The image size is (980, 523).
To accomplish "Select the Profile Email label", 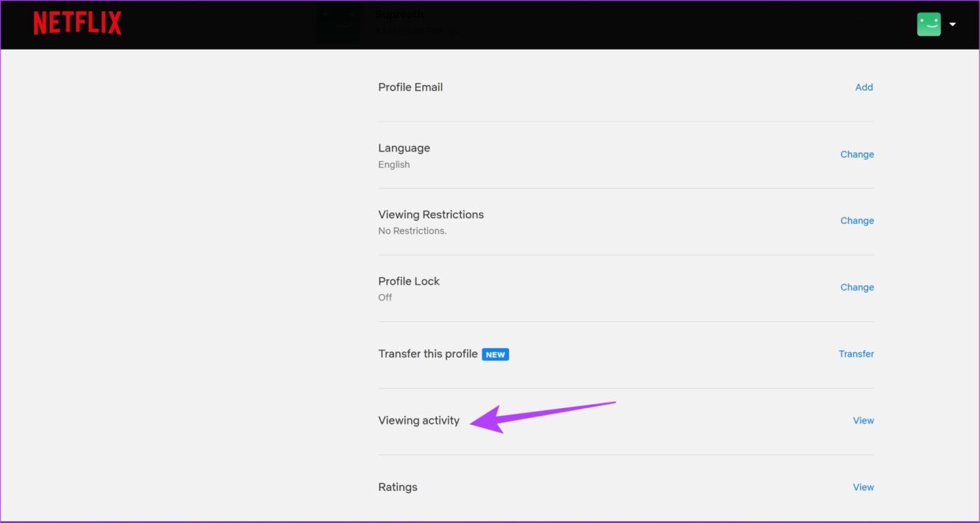I will coord(410,88).
